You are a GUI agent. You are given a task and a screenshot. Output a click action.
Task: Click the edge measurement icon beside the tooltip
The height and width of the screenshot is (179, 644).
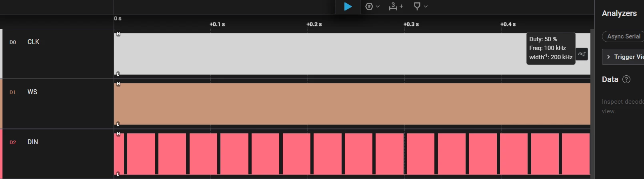pyautogui.click(x=582, y=54)
